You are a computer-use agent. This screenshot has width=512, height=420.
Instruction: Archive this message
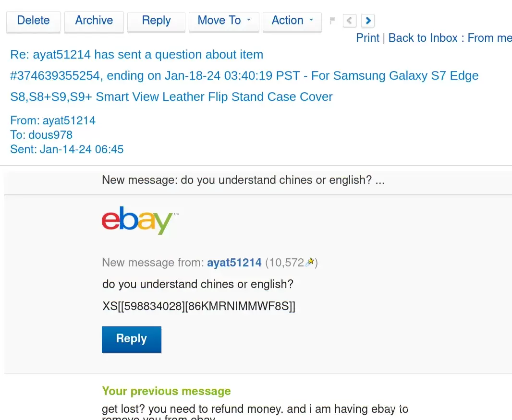point(94,21)
